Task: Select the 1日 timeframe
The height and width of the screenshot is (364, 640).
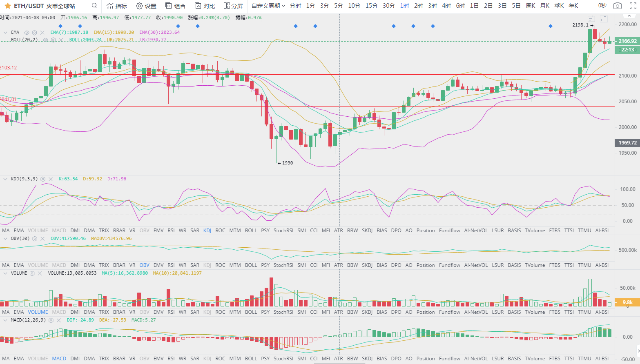Action: click(474, 6)
